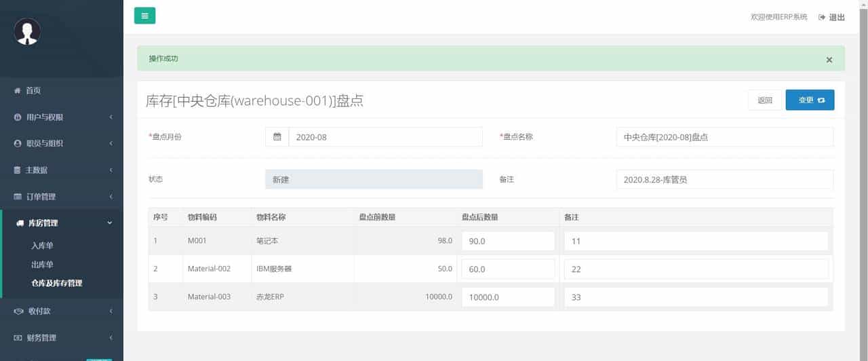Click 盘点后数量 field for 赤龙ERP row
The width and height of the screenshot is (868, 361).
508,297
